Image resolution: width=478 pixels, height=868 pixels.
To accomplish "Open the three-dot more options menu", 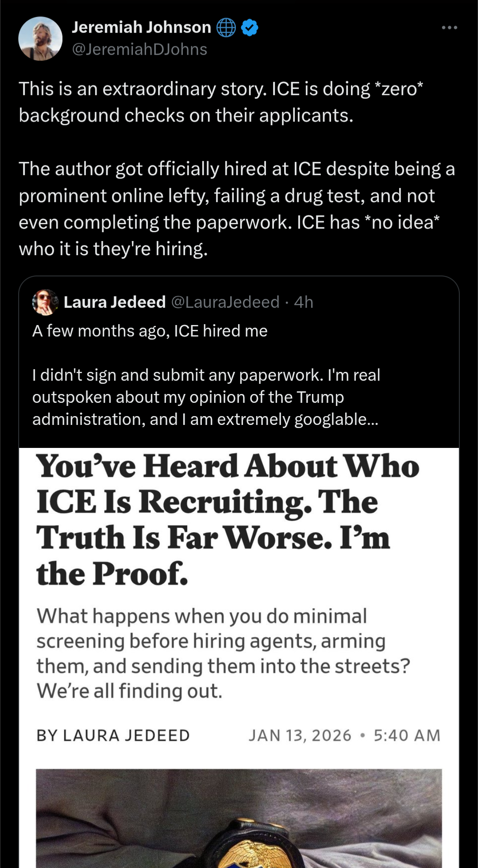I will (449, 27).
